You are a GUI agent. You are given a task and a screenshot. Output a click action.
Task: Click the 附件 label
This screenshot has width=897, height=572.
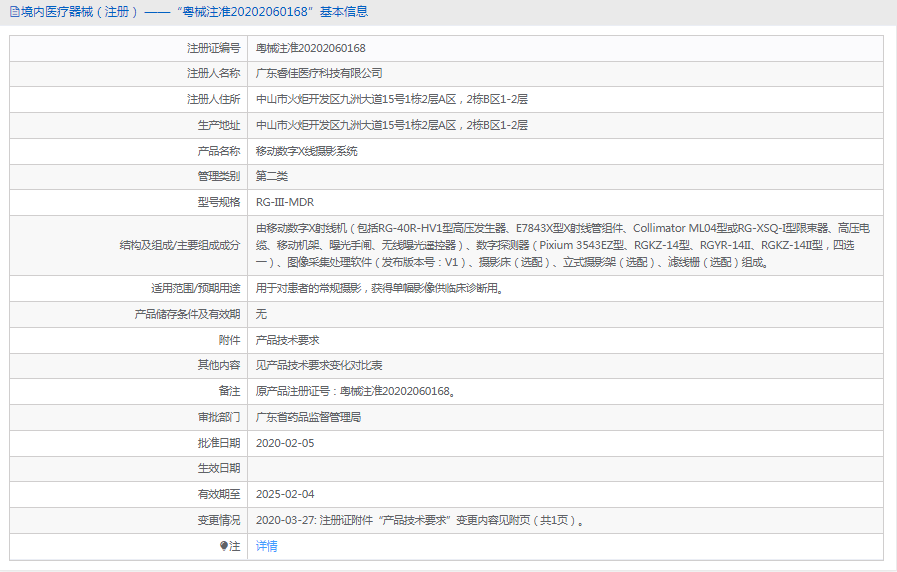pyautogui.click(x=229, y=340)
